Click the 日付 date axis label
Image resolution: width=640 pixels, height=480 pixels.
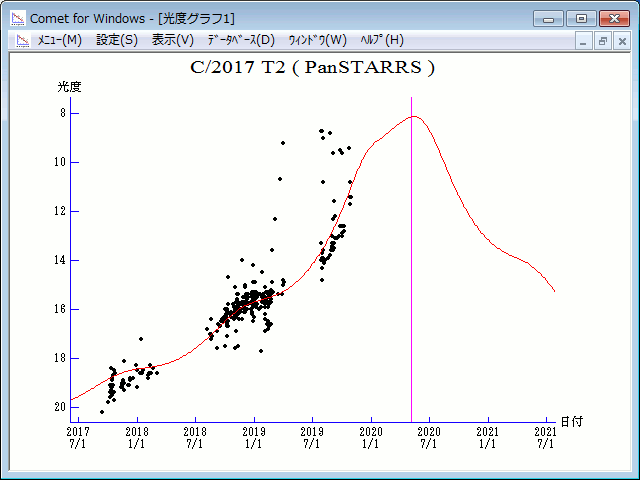coord(571,422)
